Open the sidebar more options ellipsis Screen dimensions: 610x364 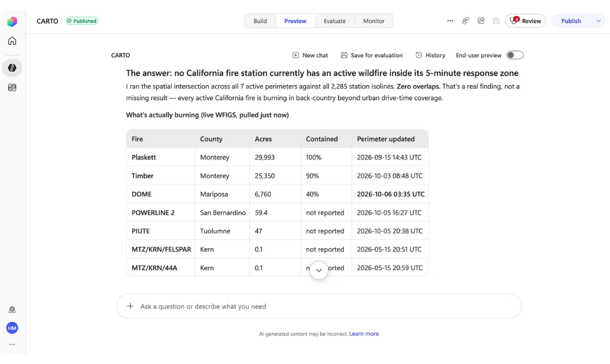12,344
